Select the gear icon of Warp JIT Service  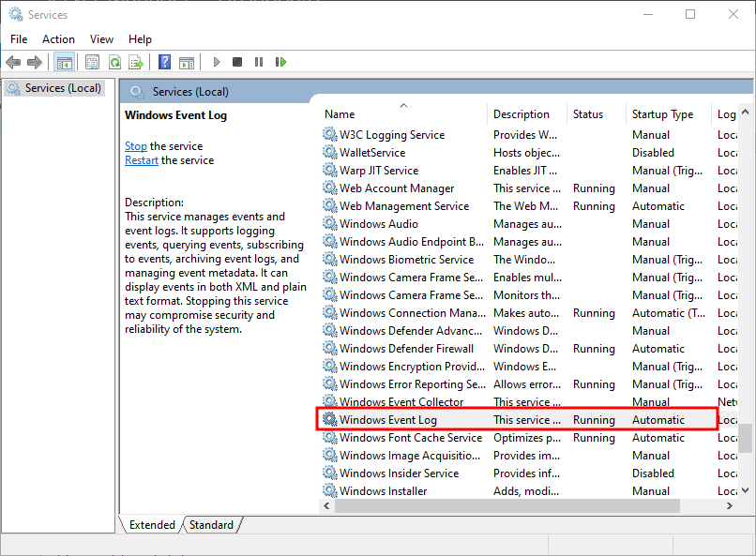pos(330,170)
